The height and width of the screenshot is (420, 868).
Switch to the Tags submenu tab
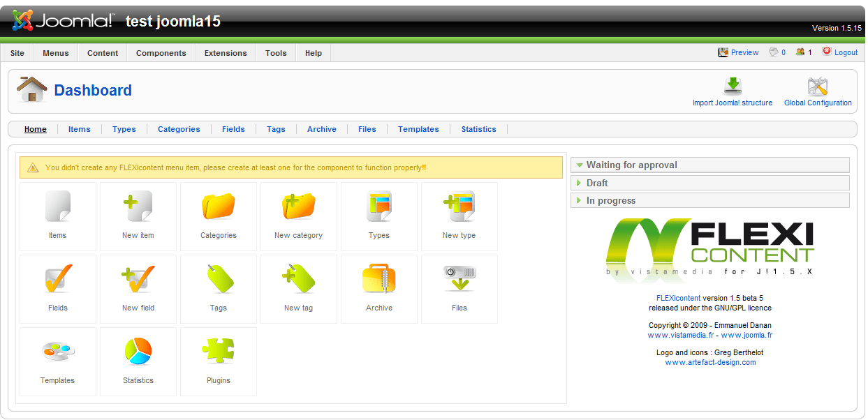(x=276, y=129)
